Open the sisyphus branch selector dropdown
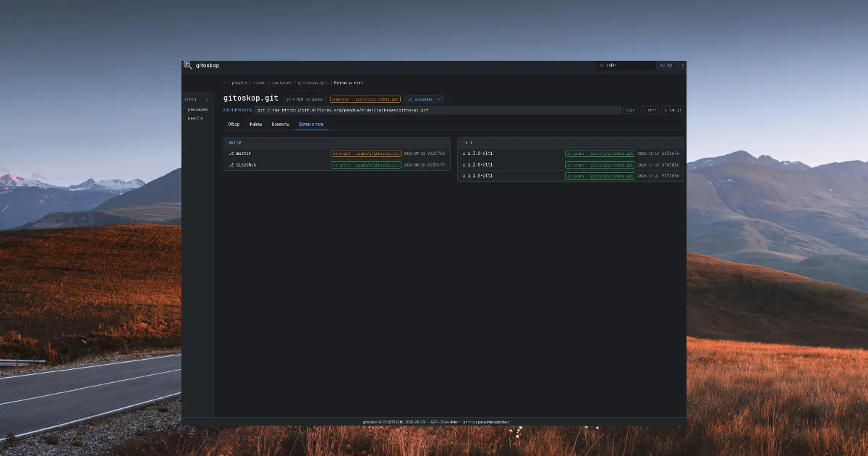This screenshot has height=456, width=868. [424, 99]
